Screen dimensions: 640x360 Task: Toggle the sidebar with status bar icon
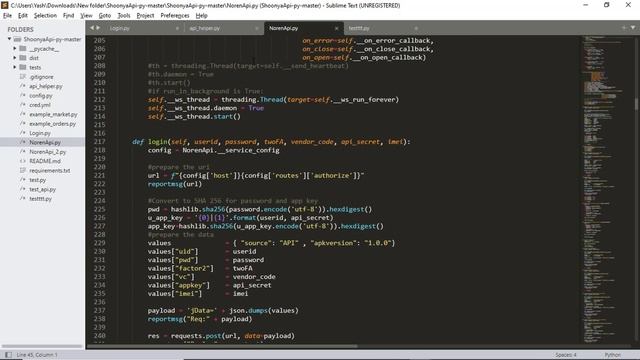8,355
